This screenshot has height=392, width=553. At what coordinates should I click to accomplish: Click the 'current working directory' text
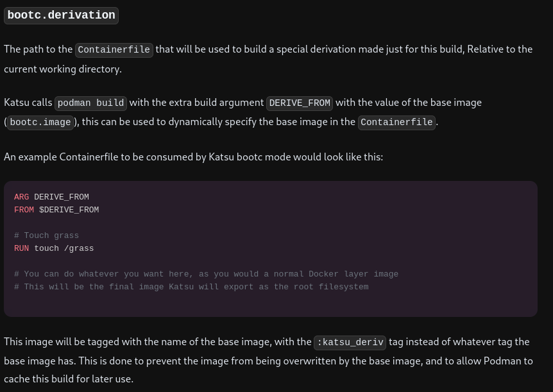coord(62,69)
